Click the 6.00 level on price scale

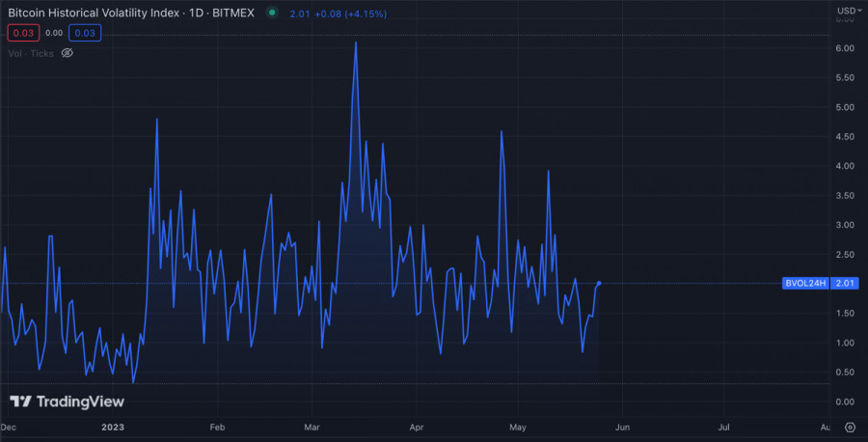coord(847,48)
